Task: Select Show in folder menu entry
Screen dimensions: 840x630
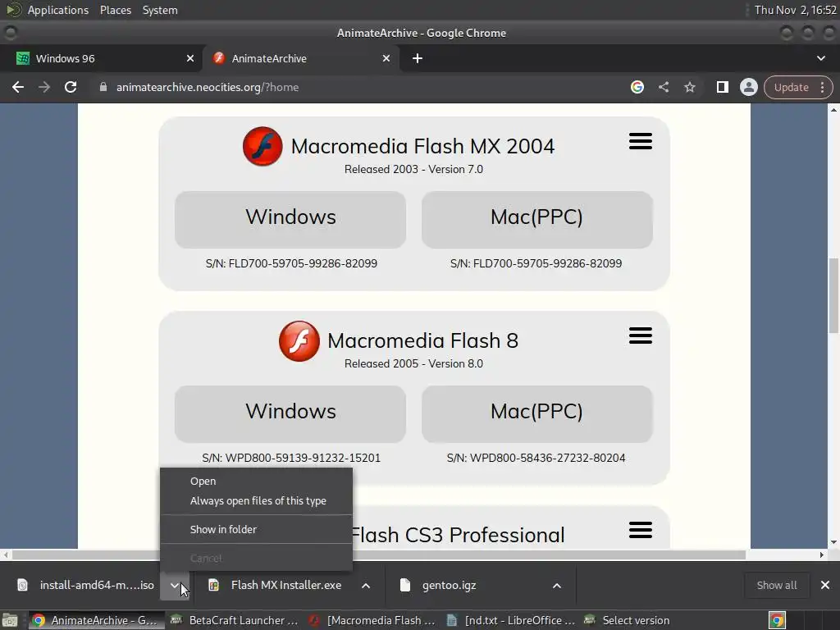Action: pos(256,529)
